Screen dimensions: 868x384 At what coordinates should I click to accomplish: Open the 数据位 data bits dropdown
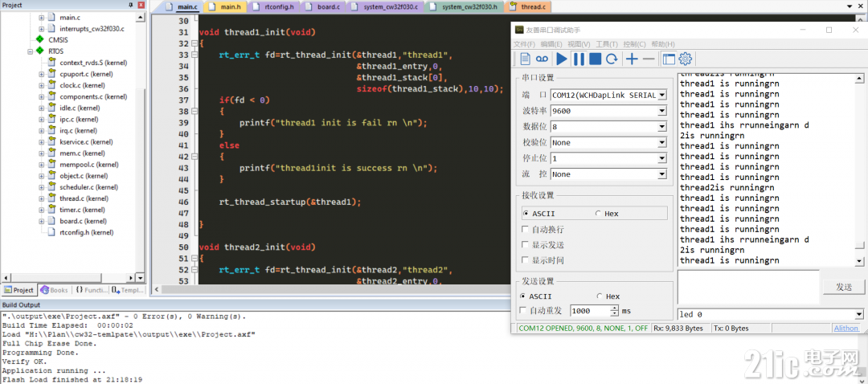(x=661, y=127)
